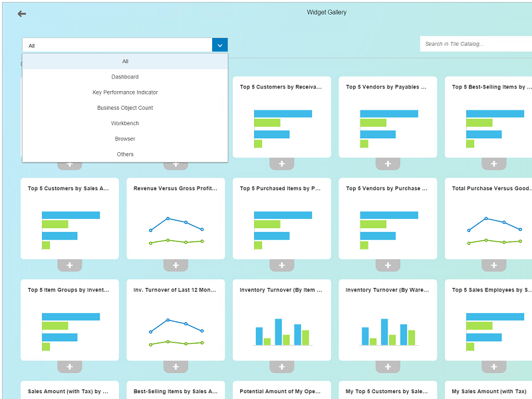Select Inventory Turnover (By Warehouse) column chart
The height and width of the screenshot is (399, 532).
point(388,320)
